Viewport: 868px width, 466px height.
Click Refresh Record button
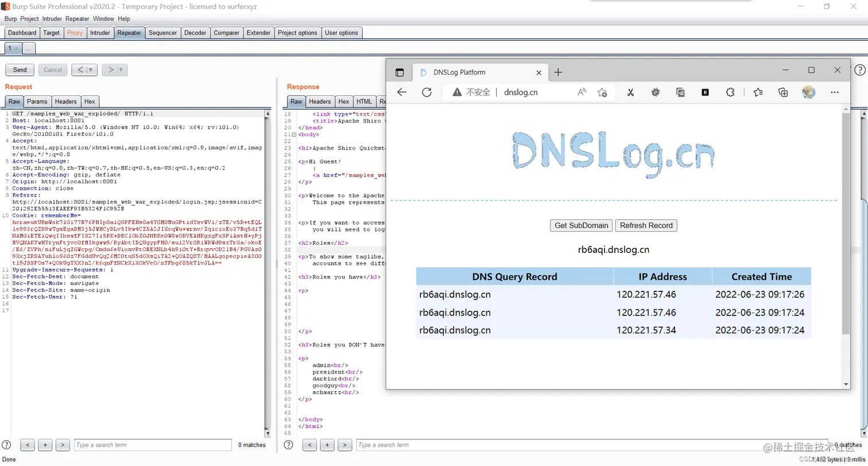[646, 225]
